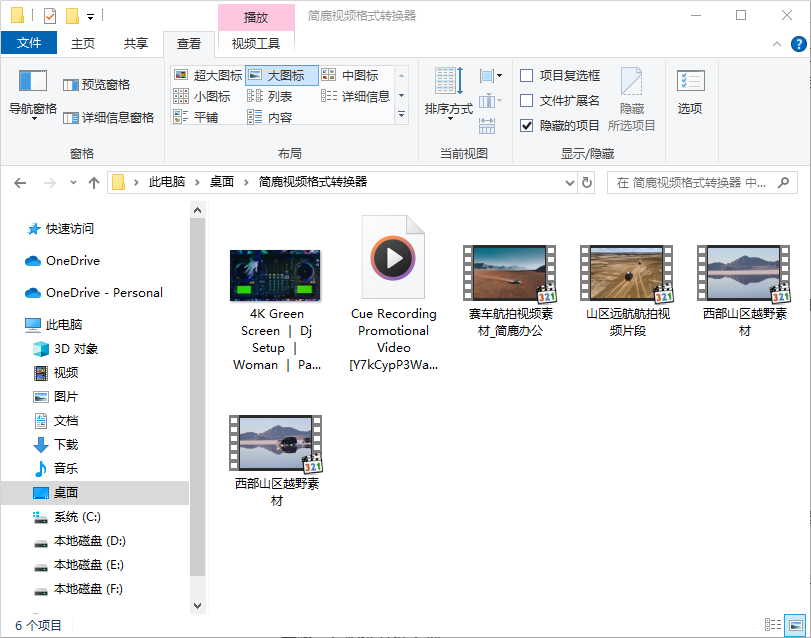Click 隐藏所选项目 hide selected items icon
The image size is (811, 638).
click(631, 83)
